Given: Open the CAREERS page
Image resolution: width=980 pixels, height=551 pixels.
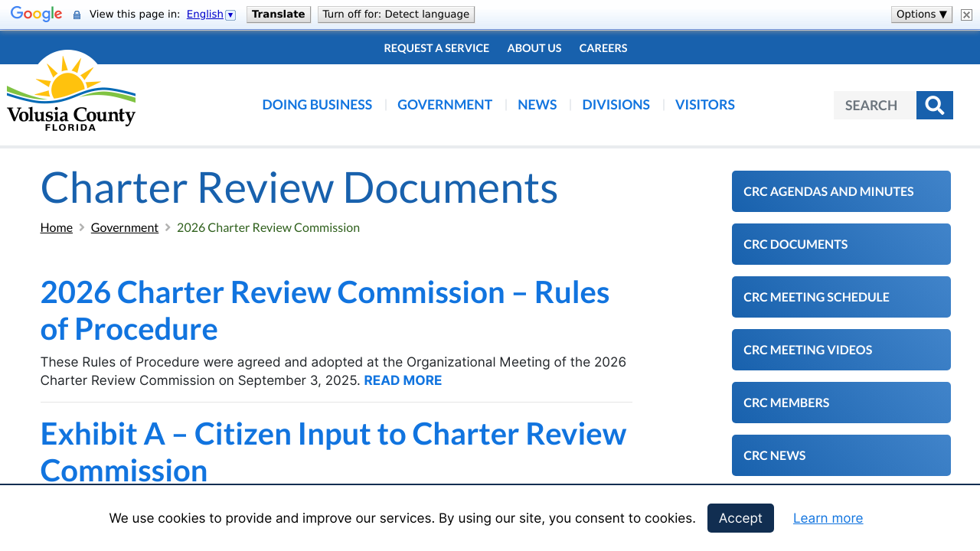Looking at the screenshot, I should tap(603, 47).
